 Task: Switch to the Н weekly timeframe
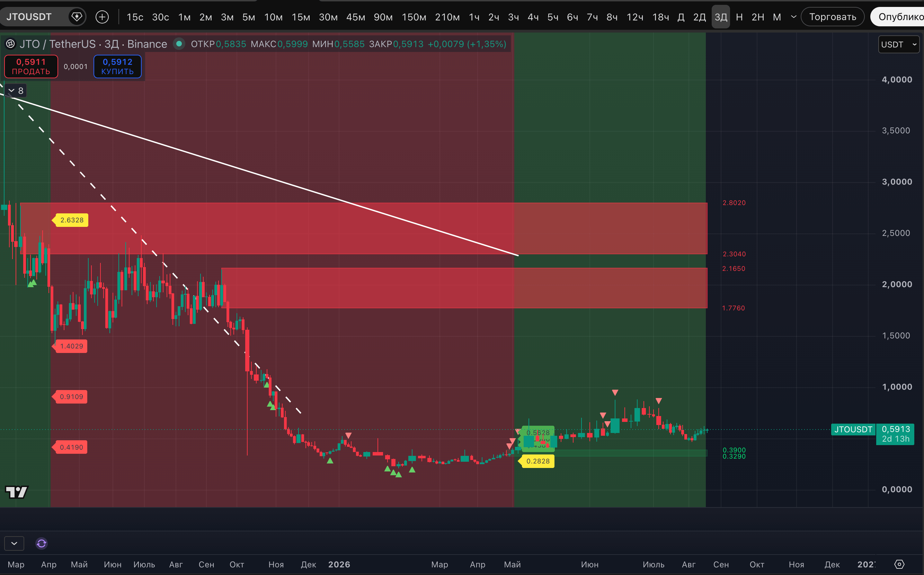click(x=739, y=17)
